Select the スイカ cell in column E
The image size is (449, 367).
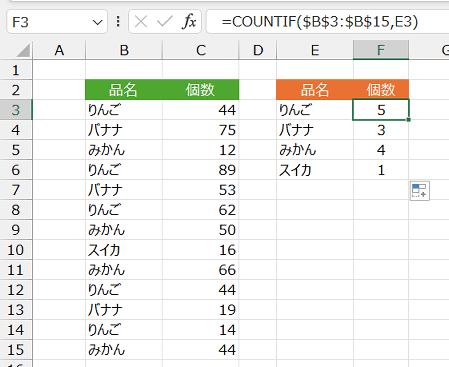tap(315, 170)
